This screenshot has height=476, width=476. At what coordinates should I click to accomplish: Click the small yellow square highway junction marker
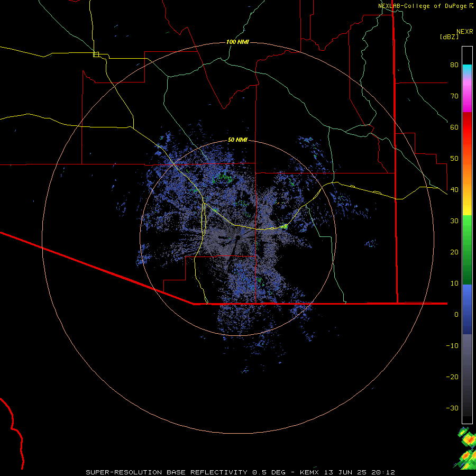[96, 54]
